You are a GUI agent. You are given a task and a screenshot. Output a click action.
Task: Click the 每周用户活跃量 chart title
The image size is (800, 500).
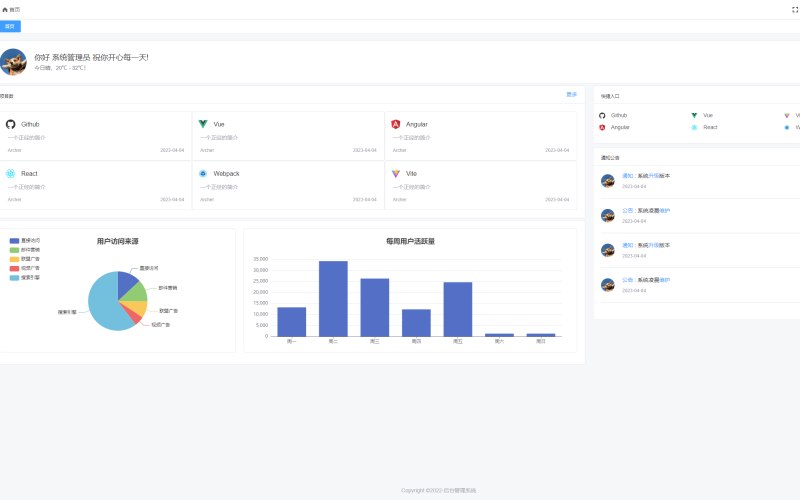[410, 241]
